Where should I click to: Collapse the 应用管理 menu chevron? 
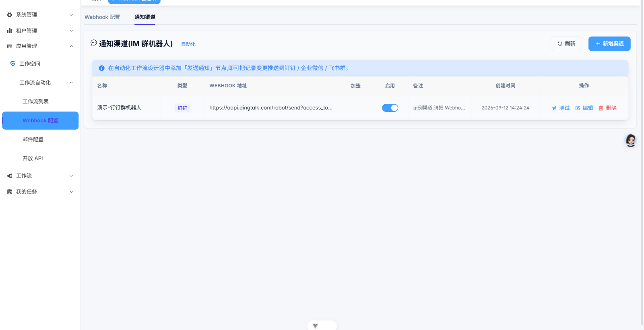[71, 46]
